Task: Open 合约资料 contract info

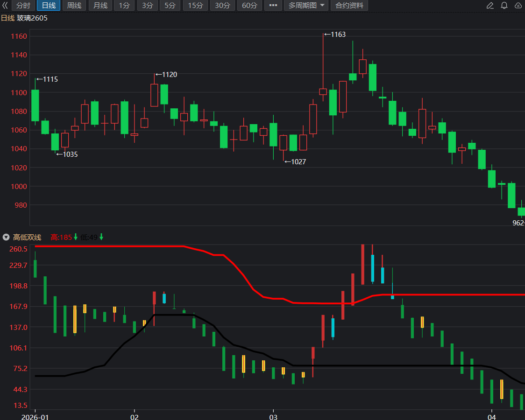Action: [x=349, y=5]
